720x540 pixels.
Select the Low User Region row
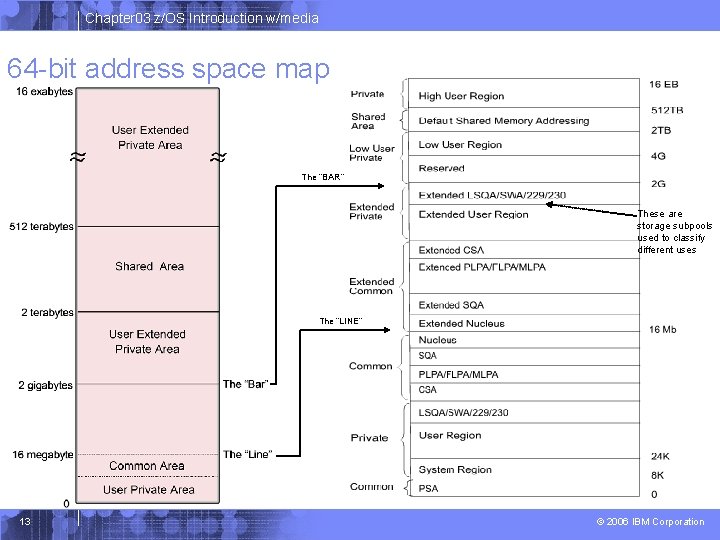pos(523,144)
